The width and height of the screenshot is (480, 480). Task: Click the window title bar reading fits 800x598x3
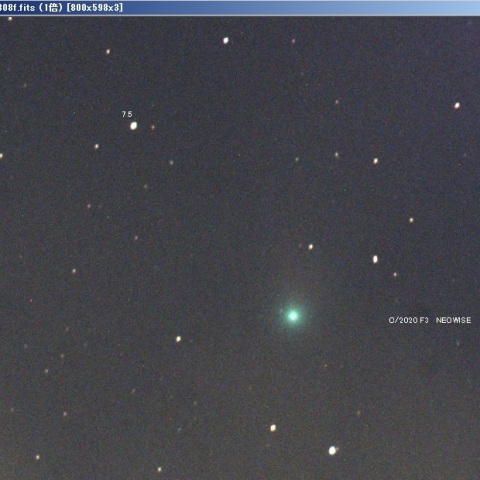tap(240, 7)
